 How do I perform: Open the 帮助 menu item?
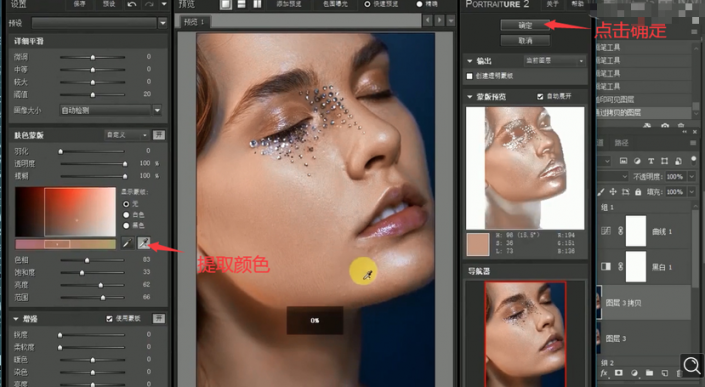pos(578,4)
